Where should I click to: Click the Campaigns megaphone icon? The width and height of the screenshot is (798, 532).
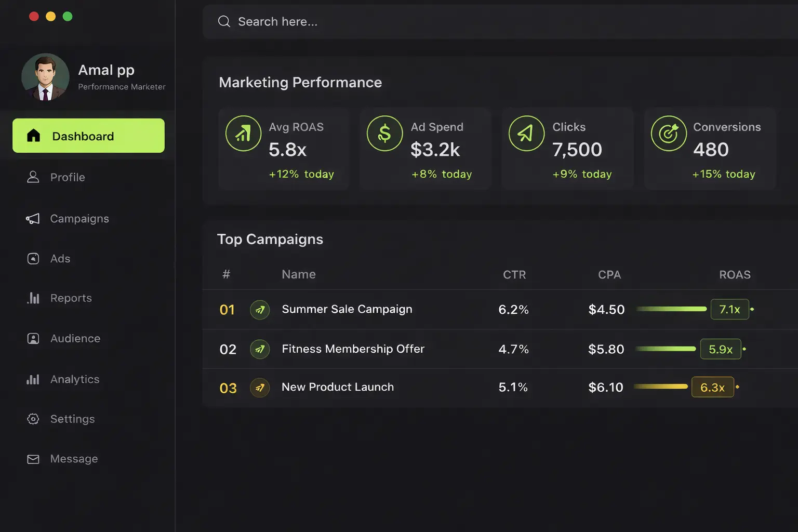33,218
